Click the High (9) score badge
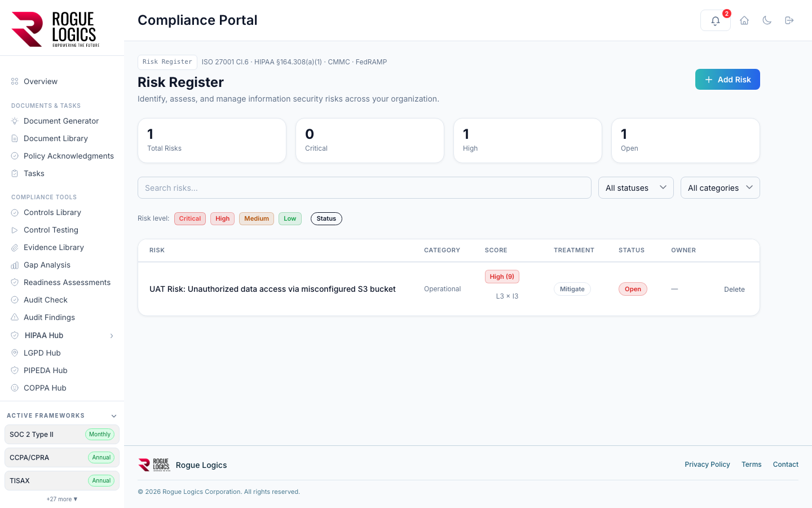 [x=502, y=277]
